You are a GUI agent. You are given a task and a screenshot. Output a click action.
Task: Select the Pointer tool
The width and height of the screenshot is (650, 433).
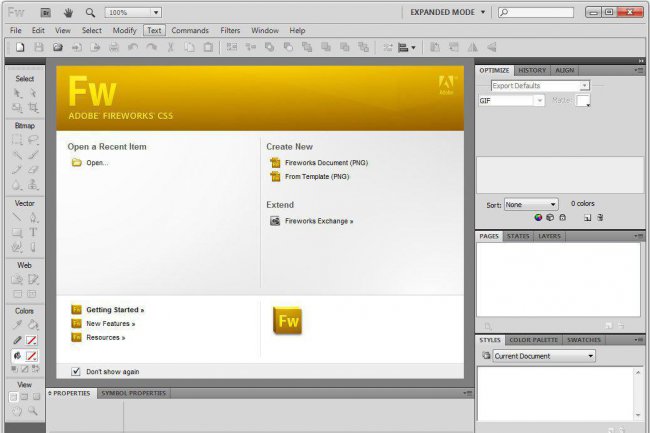click(x=17, y=93)
